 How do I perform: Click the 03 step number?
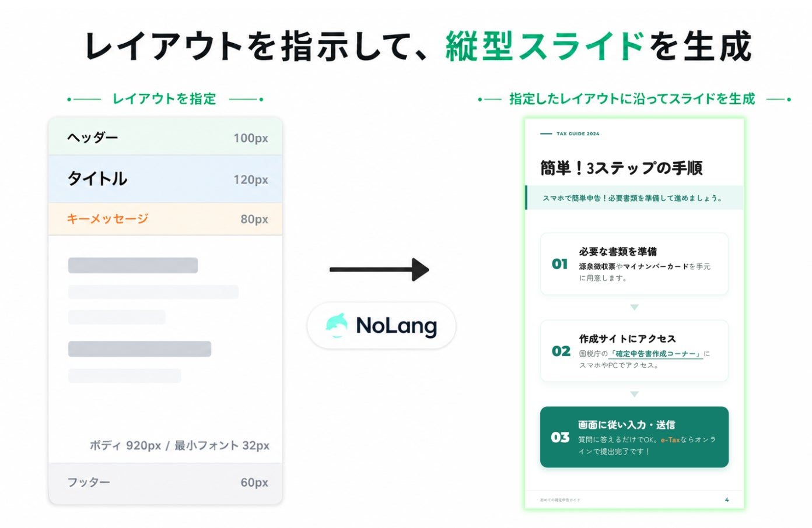560,437
